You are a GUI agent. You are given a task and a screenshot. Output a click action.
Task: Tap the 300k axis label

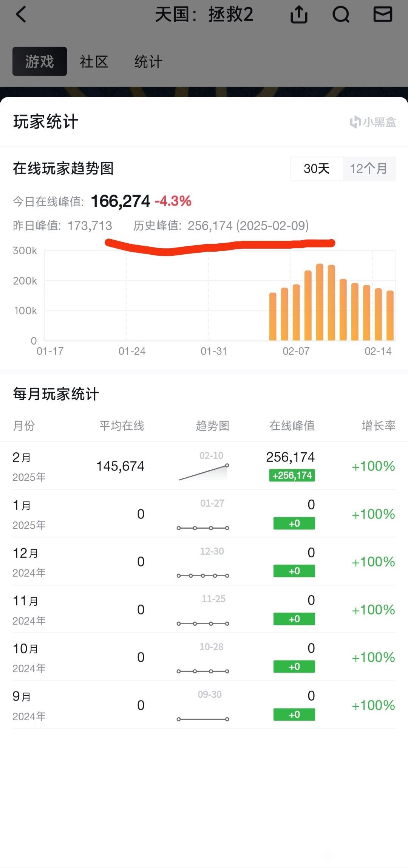click(x=25, y=251)
